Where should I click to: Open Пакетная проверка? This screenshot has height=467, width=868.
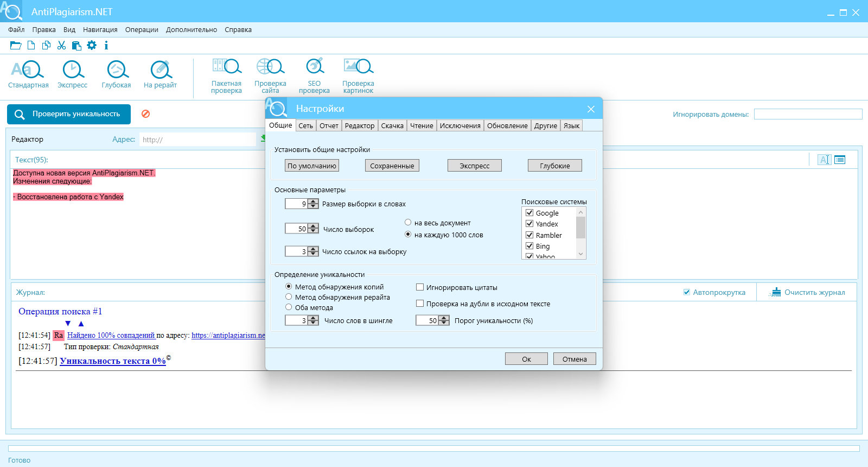tap(226, 76)
